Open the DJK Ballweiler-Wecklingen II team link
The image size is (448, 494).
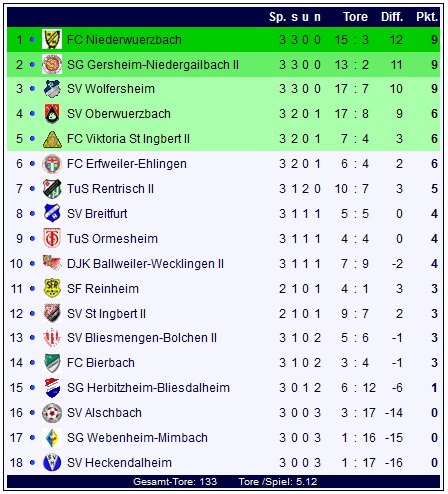coord(145,264)
